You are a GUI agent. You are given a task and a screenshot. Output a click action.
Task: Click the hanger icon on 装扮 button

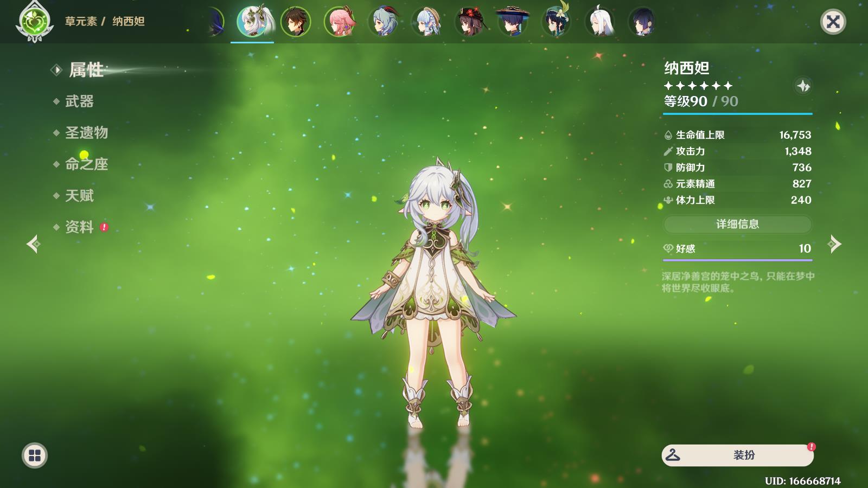[673, 455]
